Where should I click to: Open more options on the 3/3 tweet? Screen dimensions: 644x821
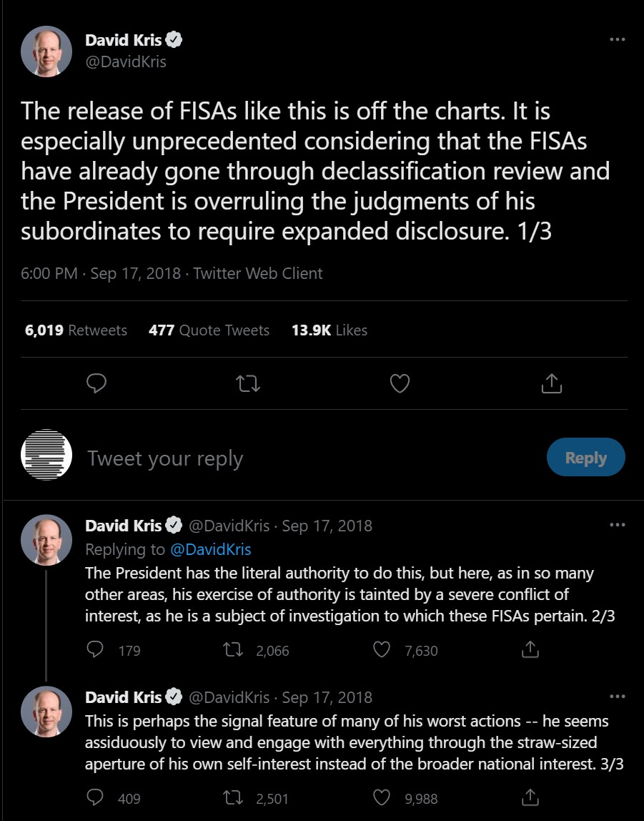point(617,697)
